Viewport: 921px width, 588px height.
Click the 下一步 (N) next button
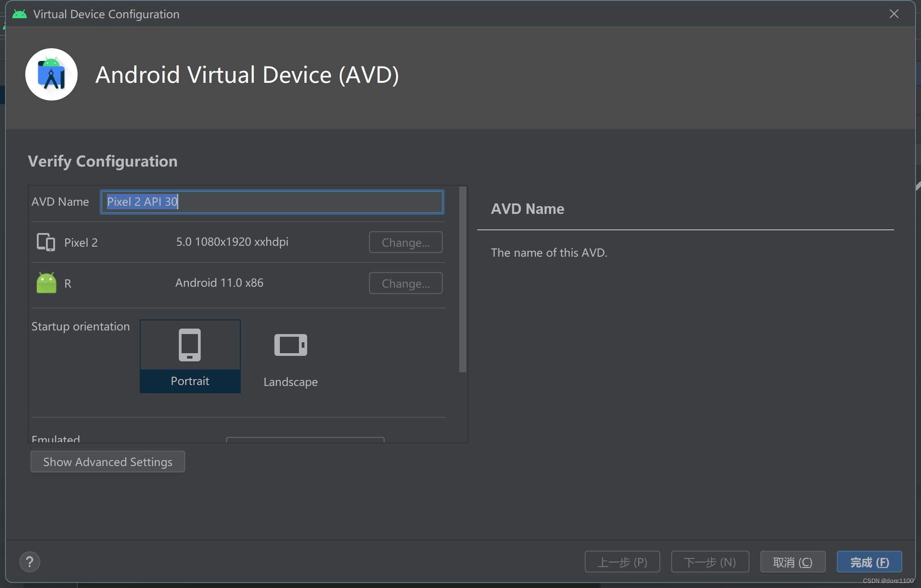point(710,562)
